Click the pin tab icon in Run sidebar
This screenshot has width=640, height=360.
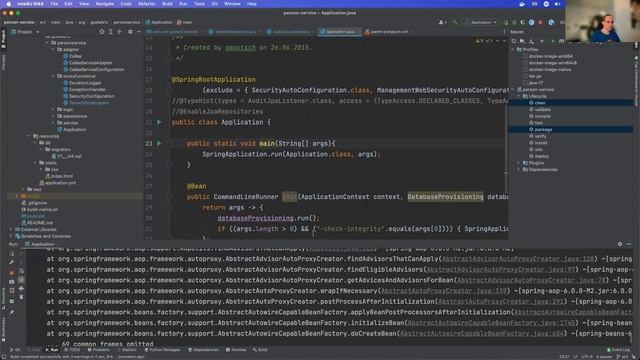[x=11, y=312]
